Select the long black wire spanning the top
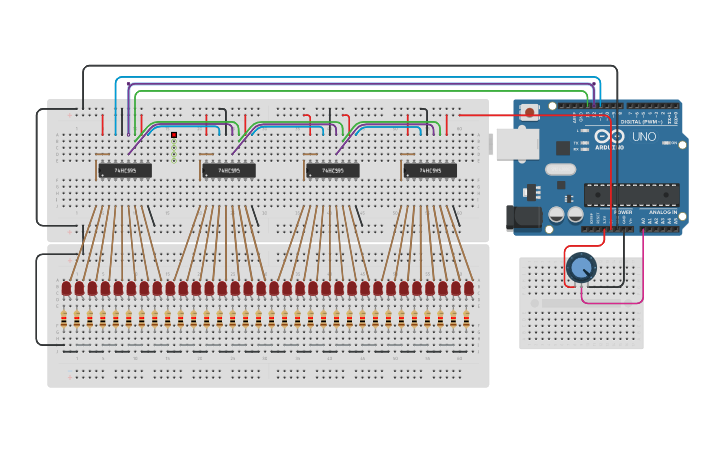This screenshot has height=453, width=725. pyautogui.click(x=351, y=66)
